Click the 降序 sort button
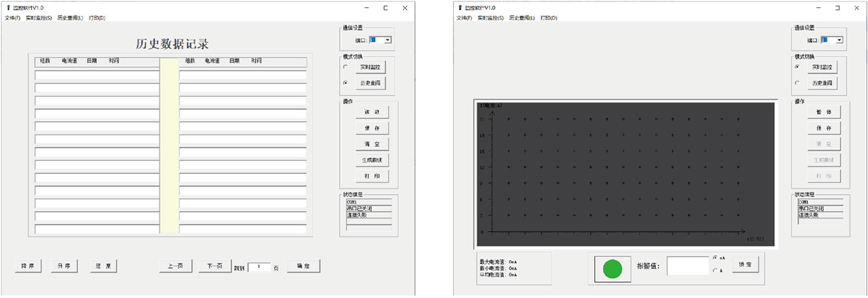The width and height of the screenshot is (868, 298). 28,266
